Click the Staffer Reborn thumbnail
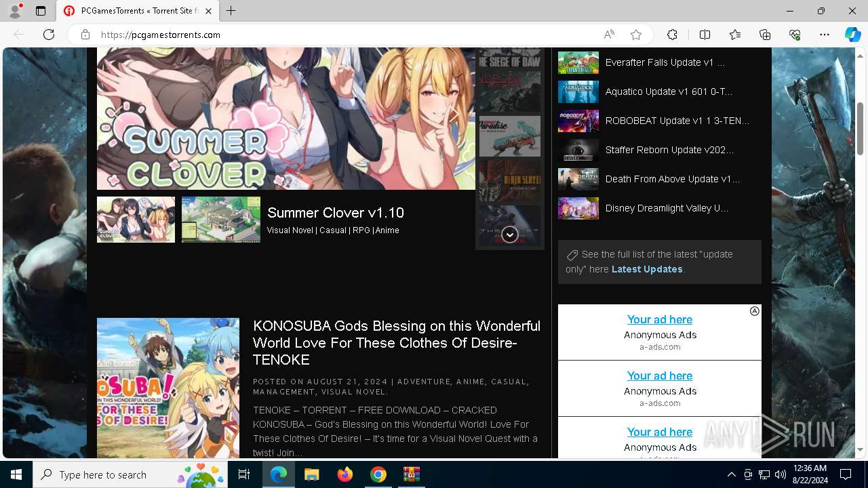868x488 pixels. (578, 150)
